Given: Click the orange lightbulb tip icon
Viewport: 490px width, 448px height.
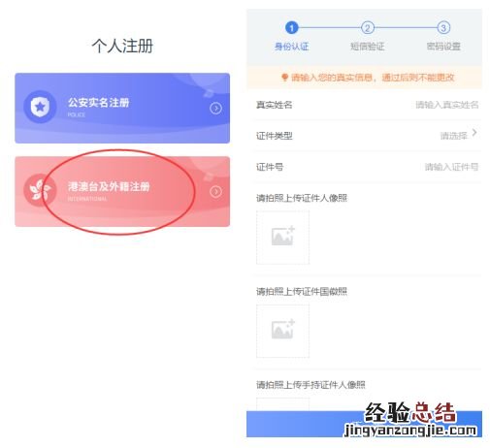Looking at the screenshot, I should (284, 78).
